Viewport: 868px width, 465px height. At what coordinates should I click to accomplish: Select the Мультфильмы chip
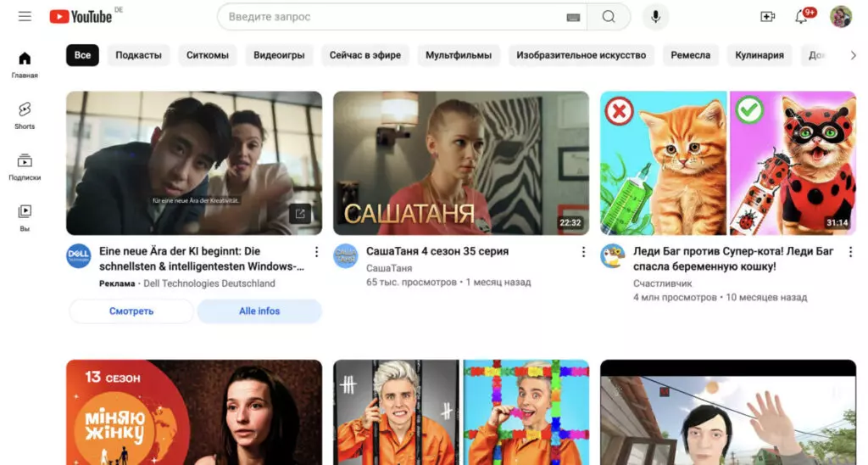[459, 55]
